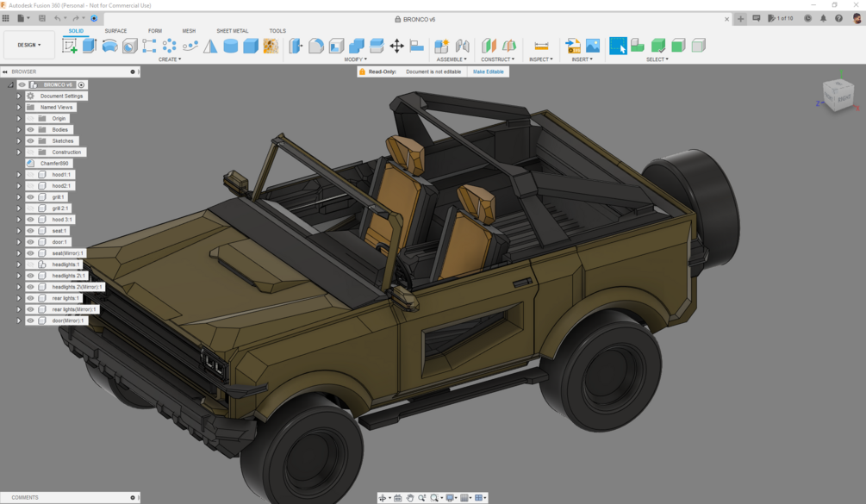The image size is (866, 504).
Task: Create a Box primitive
Action: click(251, 46)
